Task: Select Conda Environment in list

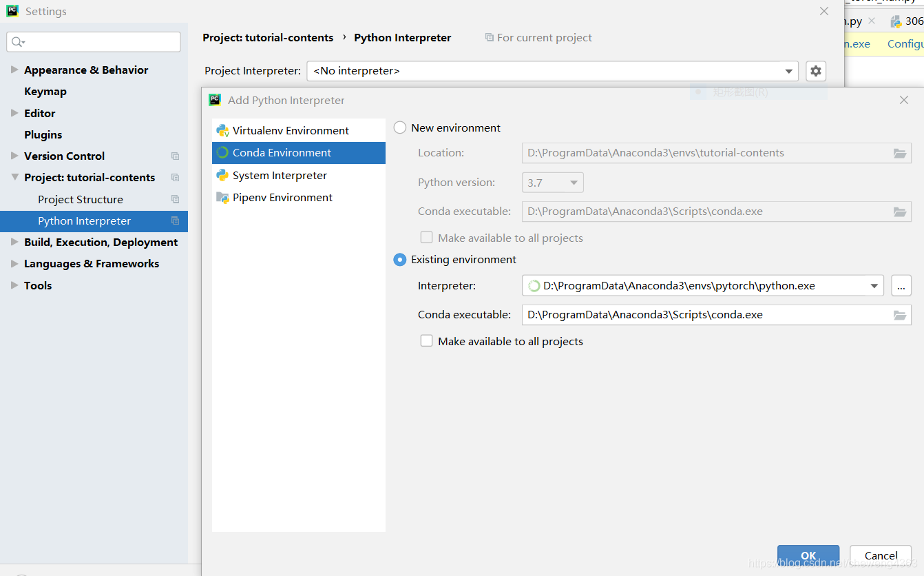Action: pyautogui.click(x=299, y=153)
